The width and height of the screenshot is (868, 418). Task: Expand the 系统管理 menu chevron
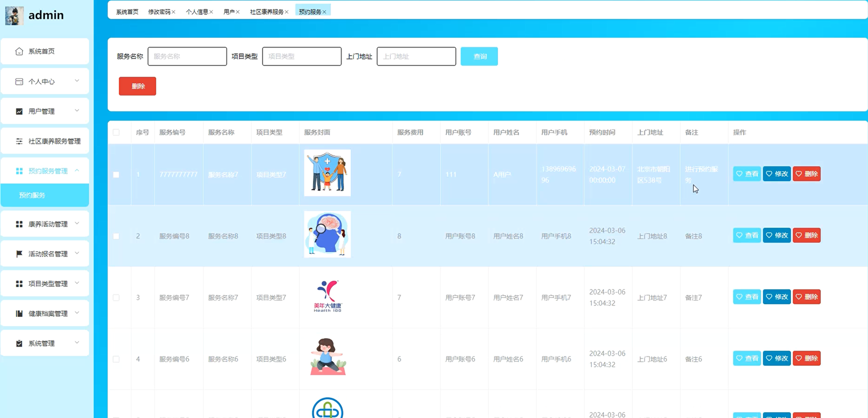click(x=77, y=342)
